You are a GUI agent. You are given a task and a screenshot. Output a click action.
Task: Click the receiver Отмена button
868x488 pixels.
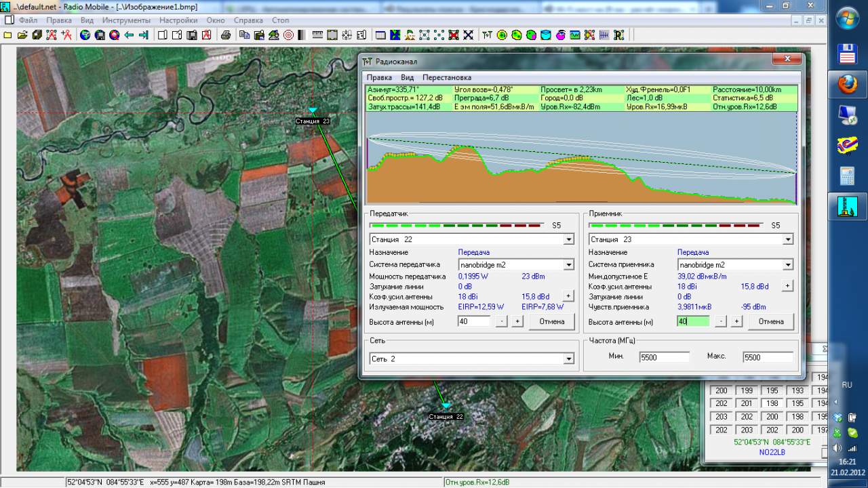tap(770, 321)
